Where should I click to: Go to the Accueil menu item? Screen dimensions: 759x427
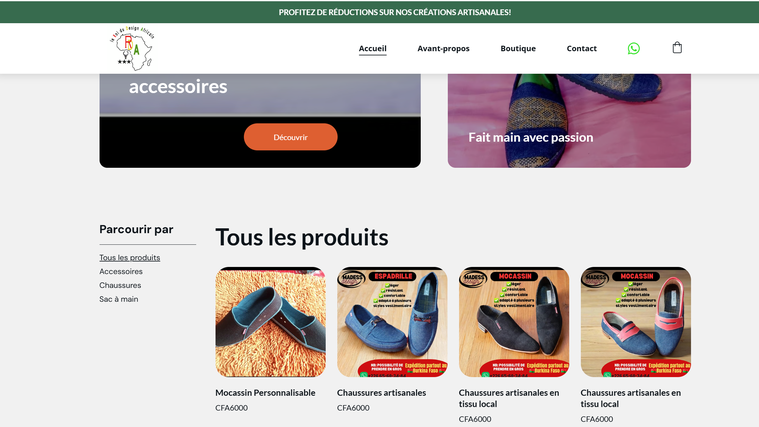pyautogui.click(x=373, y=48)
